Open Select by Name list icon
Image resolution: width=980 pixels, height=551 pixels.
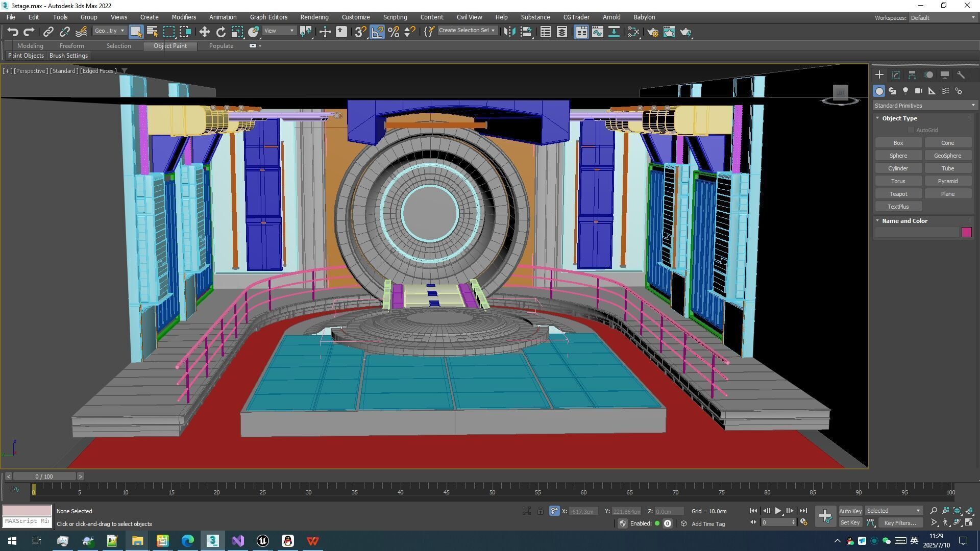[152, 32]
